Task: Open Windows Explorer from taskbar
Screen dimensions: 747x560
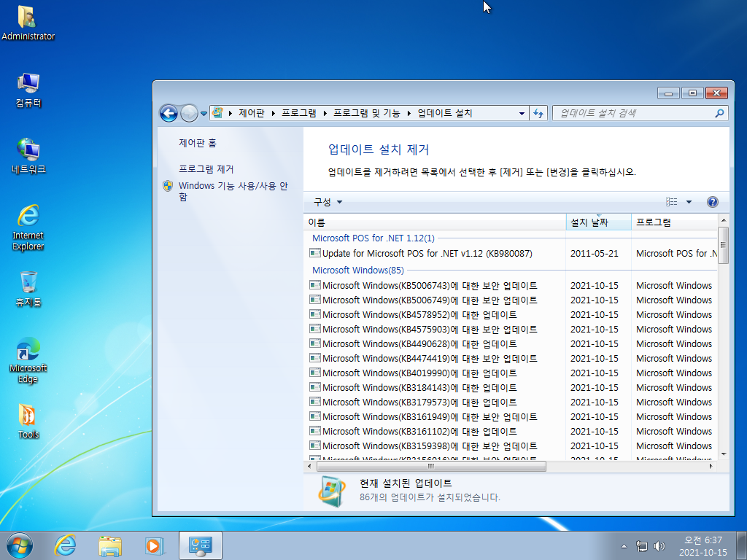Action: 110,545
